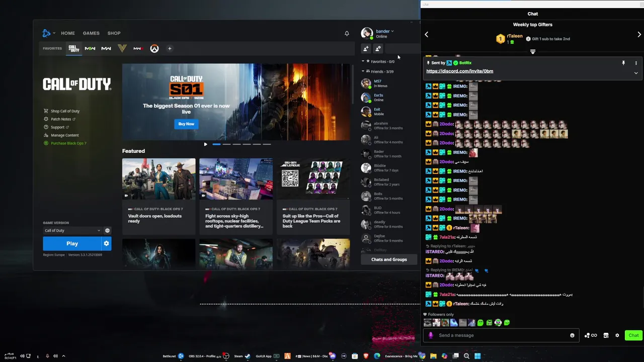Image resolution: width=644 pixels, height=362 pixels.
Task: Open Vault doors open news card
Action: click(x=158, y=197)
